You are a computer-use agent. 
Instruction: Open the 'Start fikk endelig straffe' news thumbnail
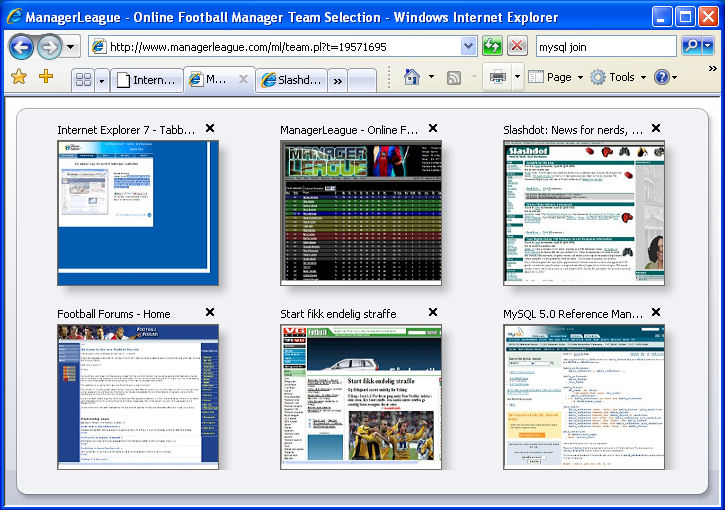[x=361, y=397]
